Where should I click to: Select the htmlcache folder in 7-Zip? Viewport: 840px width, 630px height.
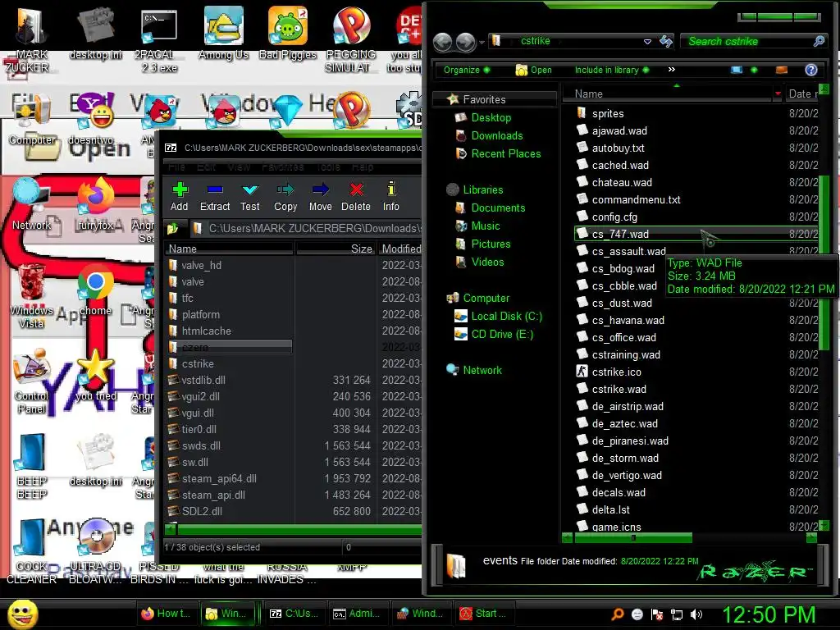[x=206, y=331]
